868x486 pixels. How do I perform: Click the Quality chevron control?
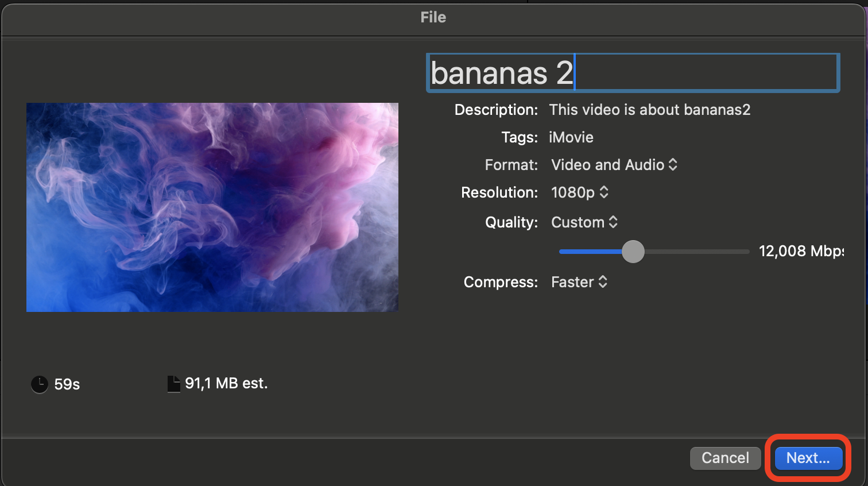pos(613,222)
